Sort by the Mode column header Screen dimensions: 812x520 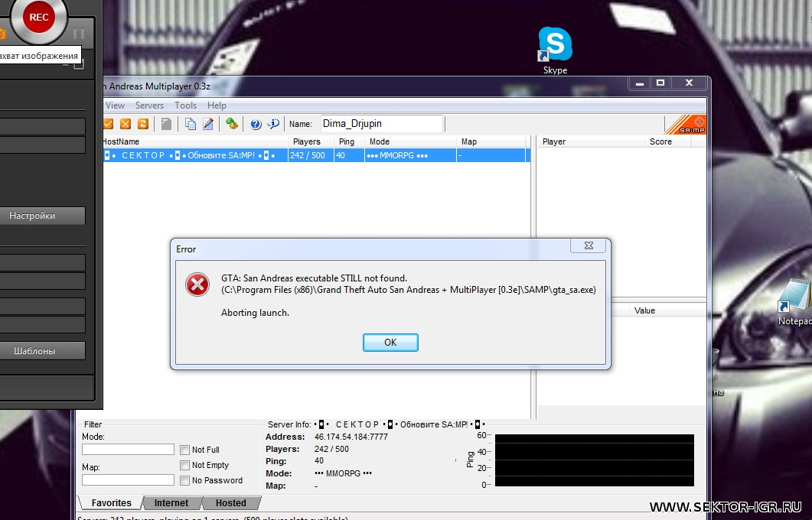coord(410,141)
